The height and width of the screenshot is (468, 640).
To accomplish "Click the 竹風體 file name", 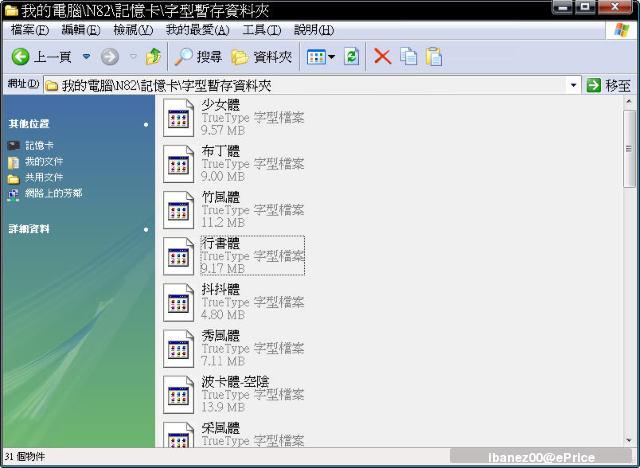I will 220,197.
